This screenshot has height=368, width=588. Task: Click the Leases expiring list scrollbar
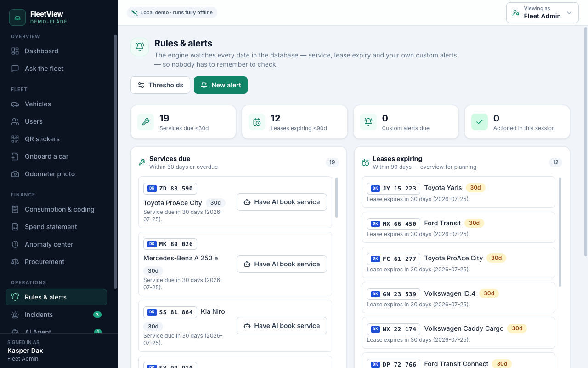point(560,232)
